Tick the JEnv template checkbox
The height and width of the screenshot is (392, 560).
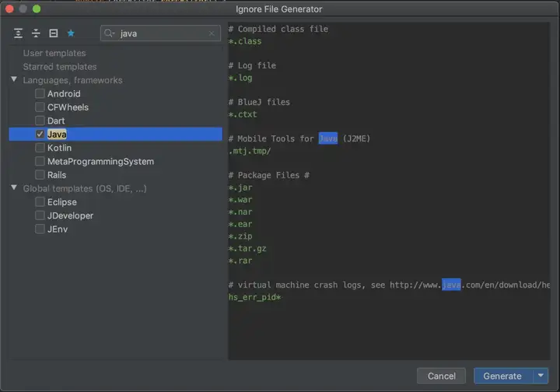40,229
